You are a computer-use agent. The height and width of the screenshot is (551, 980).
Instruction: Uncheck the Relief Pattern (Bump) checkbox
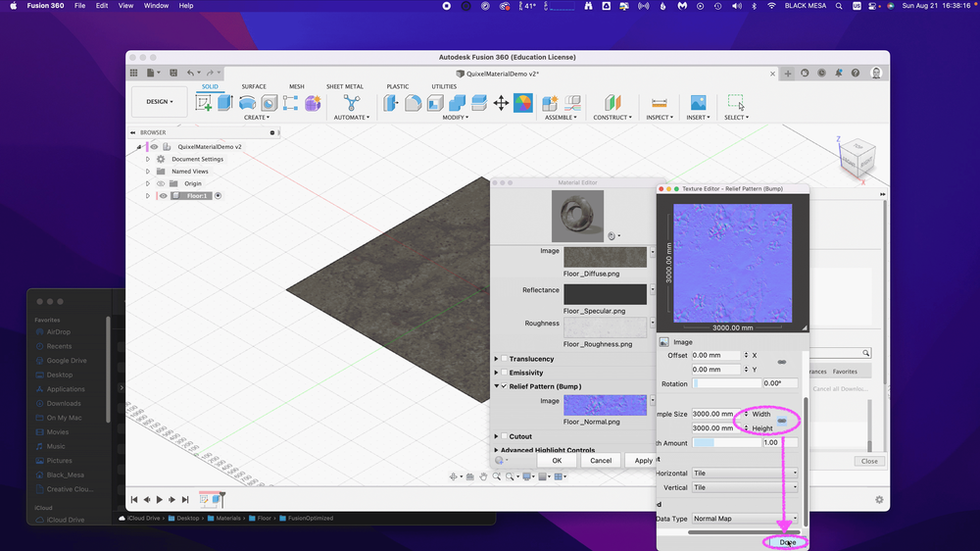coord(505,386)
